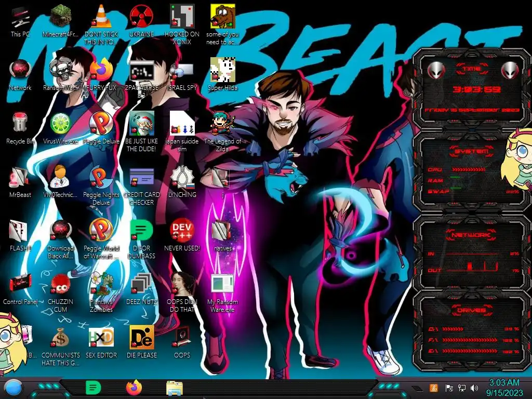
Task: Open File Explorer from the taskbar
Action: coord(175,389)
